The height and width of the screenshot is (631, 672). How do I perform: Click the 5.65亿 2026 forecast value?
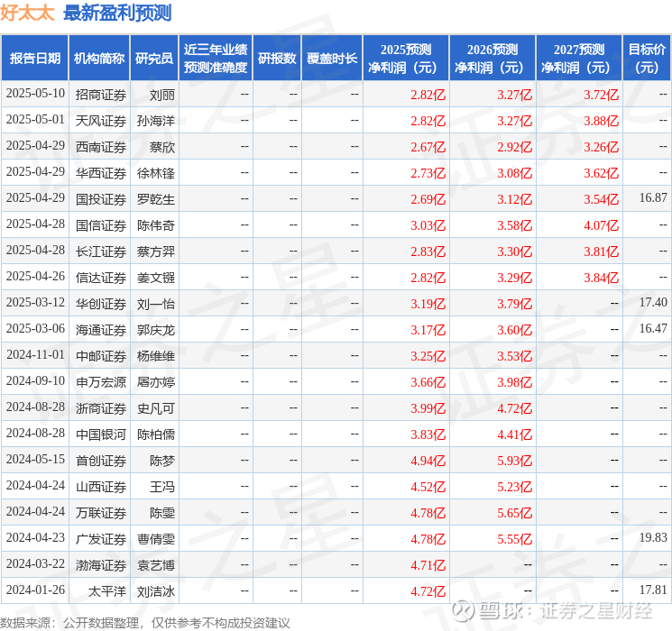coord(514,513)
